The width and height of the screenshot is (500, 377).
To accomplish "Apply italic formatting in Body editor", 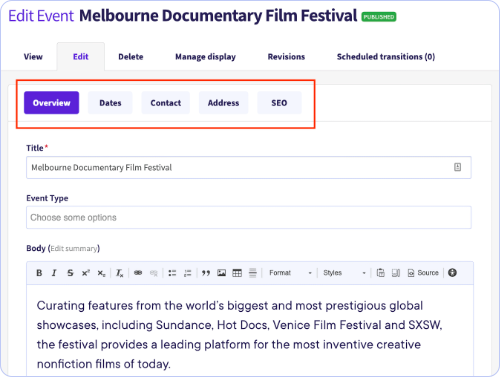I will tap(54, 273).
